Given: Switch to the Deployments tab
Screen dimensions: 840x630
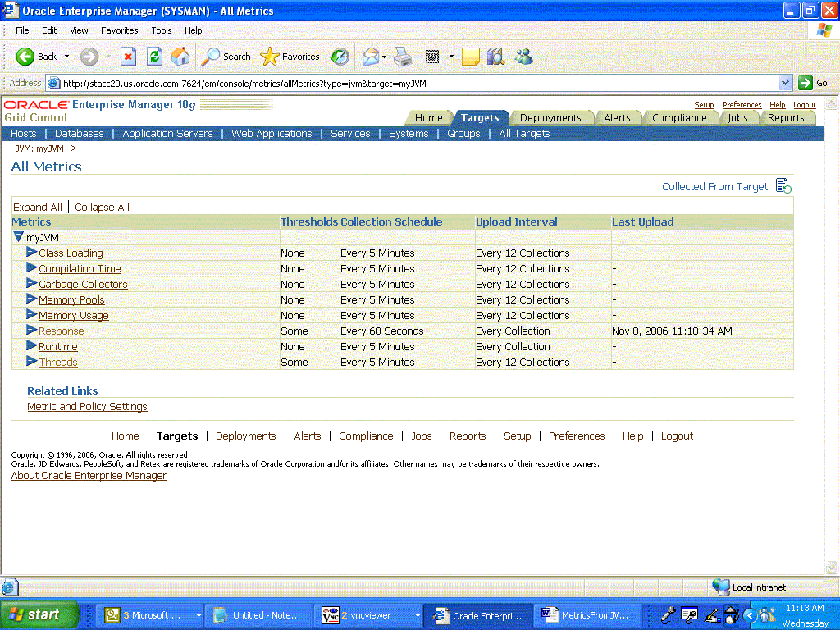Looking at the screenshot, I should coord(550,118).
